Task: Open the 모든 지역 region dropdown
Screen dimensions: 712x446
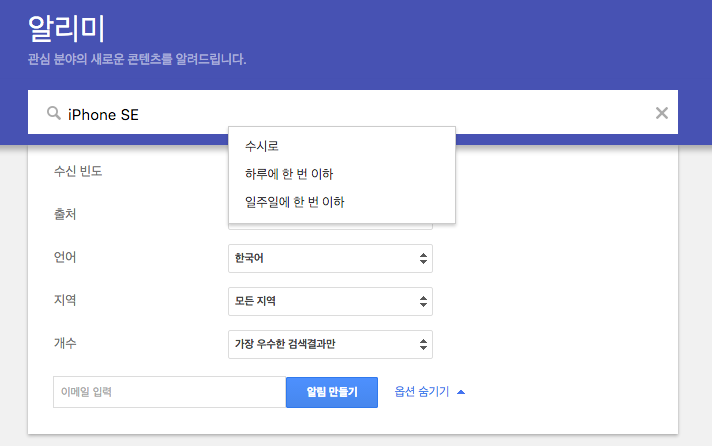Action: coord(330,301)
